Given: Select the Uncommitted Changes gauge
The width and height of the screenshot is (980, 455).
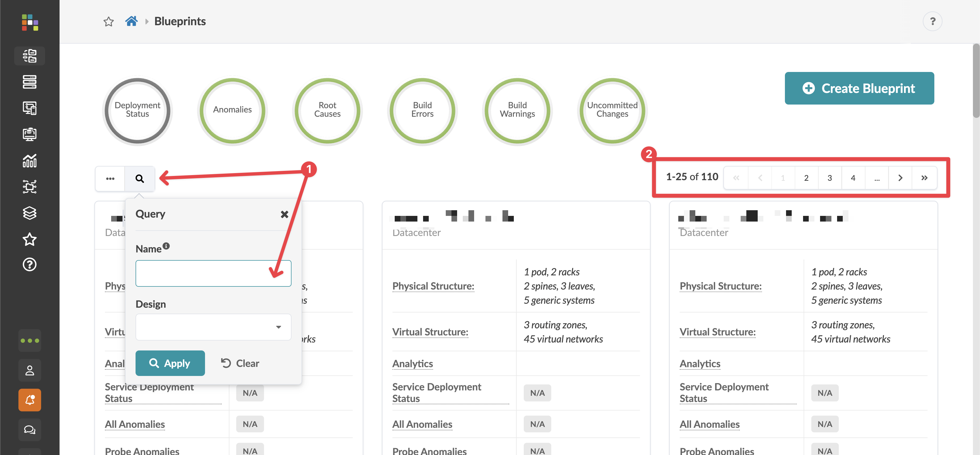Looking at the screenshot, I should 612,111.
